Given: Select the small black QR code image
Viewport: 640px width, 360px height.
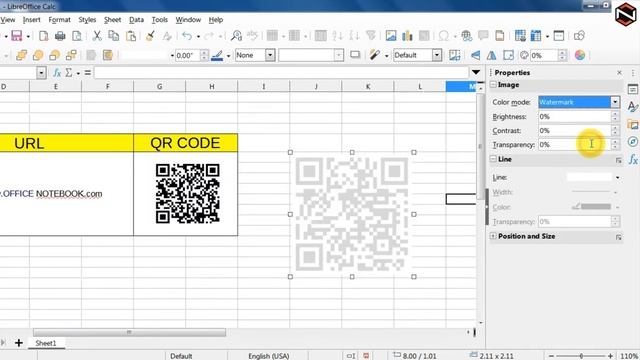Looking at the screenshot, I should [x=187, y=193].
